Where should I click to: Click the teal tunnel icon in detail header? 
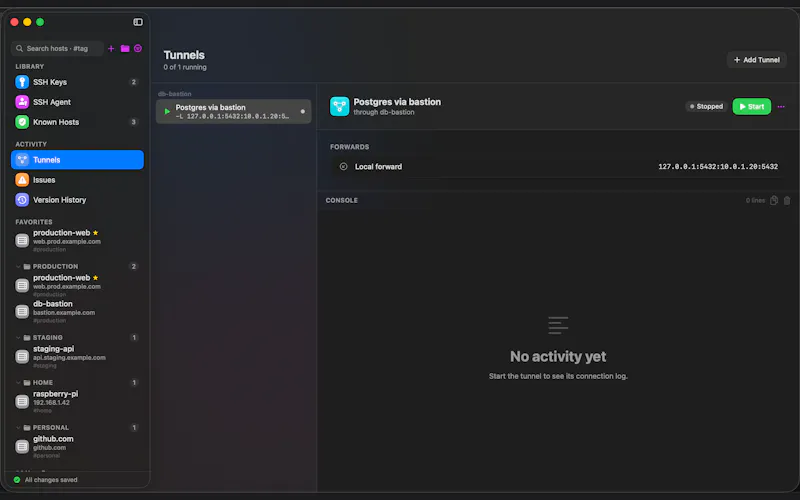[x=339, y=106]
